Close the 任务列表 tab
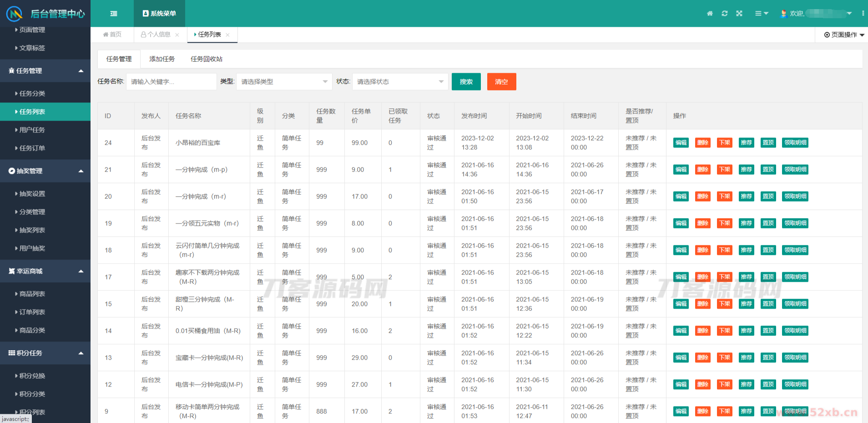 [227, 35]
